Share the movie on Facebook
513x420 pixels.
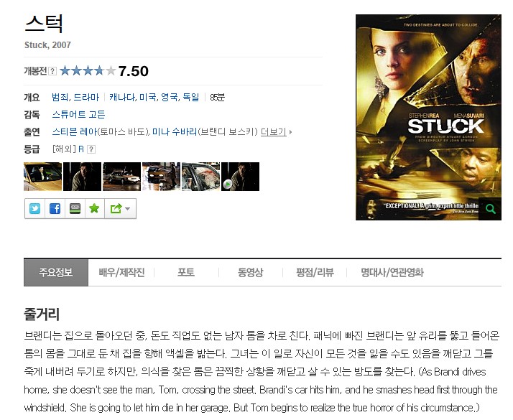pyautogui.click(x=55, y=208)
